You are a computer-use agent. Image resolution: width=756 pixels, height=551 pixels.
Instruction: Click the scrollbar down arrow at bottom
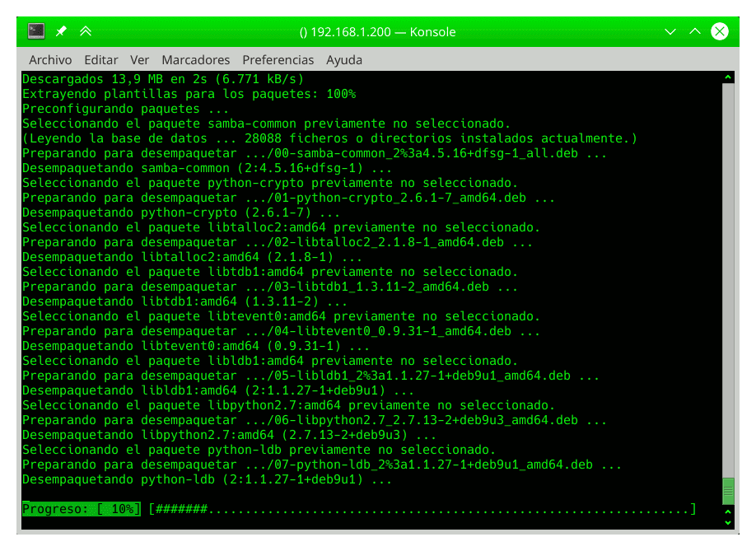[x=728, y=523]
